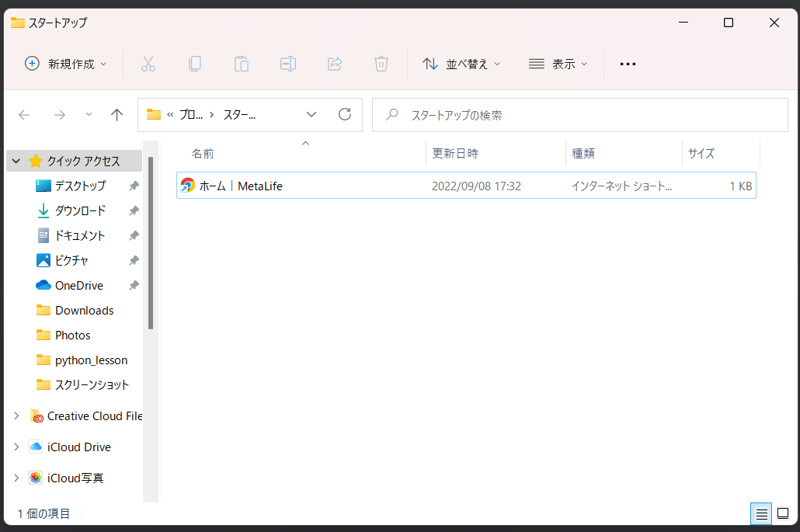Screen dimensions: 800x532
Task: Click the スタートアップの検索 search field
Action: (580, 115)
